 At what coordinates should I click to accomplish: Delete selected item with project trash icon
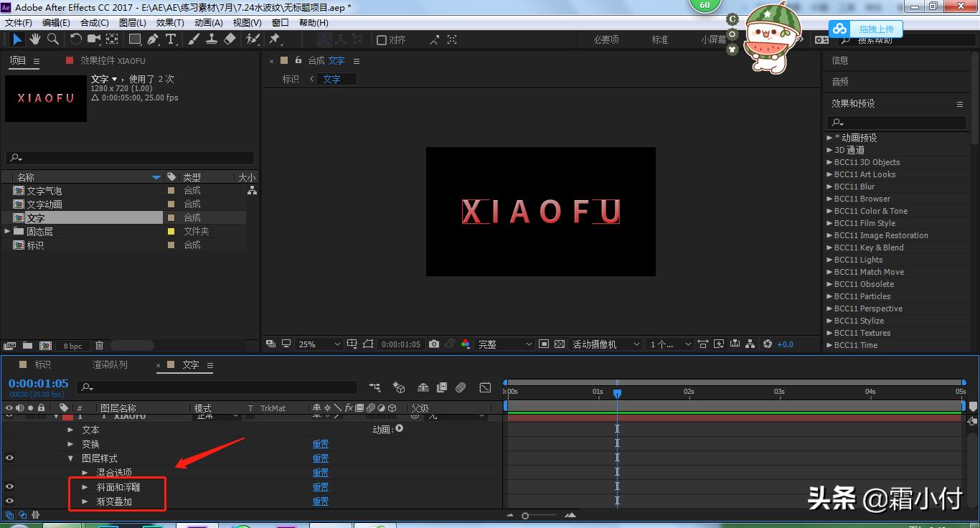click(99, 346)
